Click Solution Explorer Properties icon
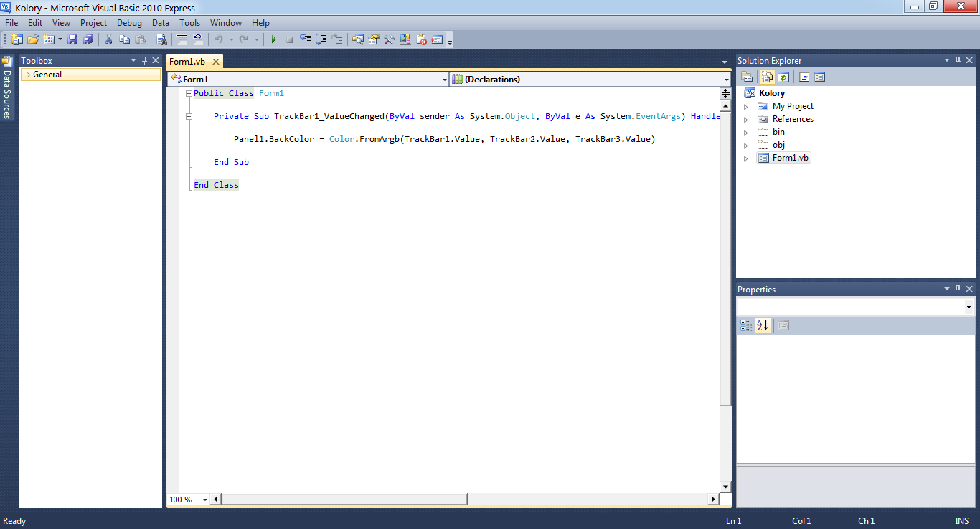The width and height of the screenshot is (980, 529). click(x=747, y=77)
